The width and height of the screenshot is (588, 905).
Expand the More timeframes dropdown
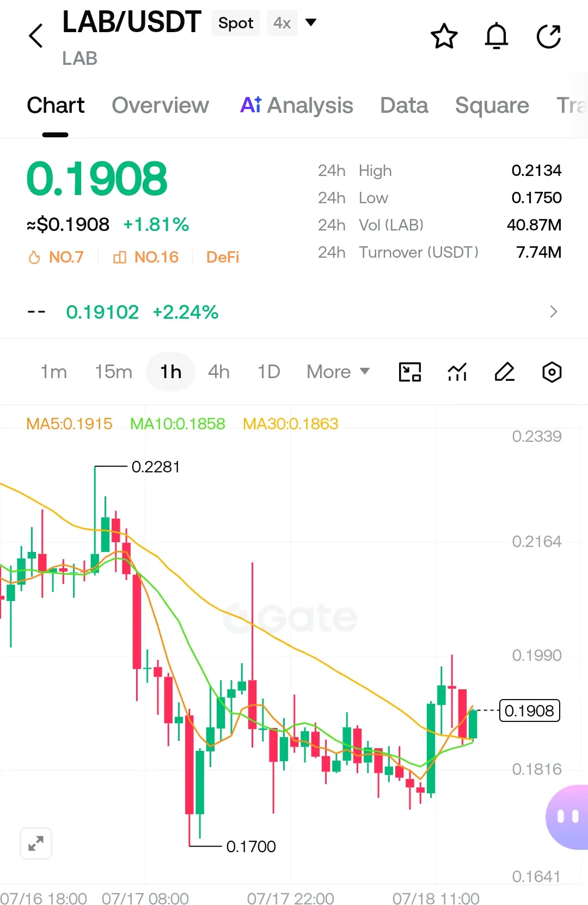point(338,372)
